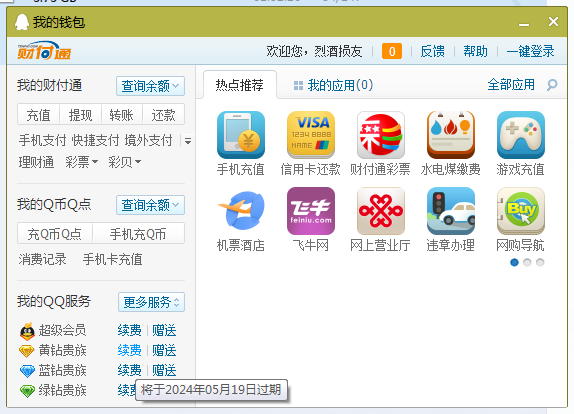The width and height of the screenshot is (574, 414).
Task: Click the orange message count badge 0
Action: point(392,51)
